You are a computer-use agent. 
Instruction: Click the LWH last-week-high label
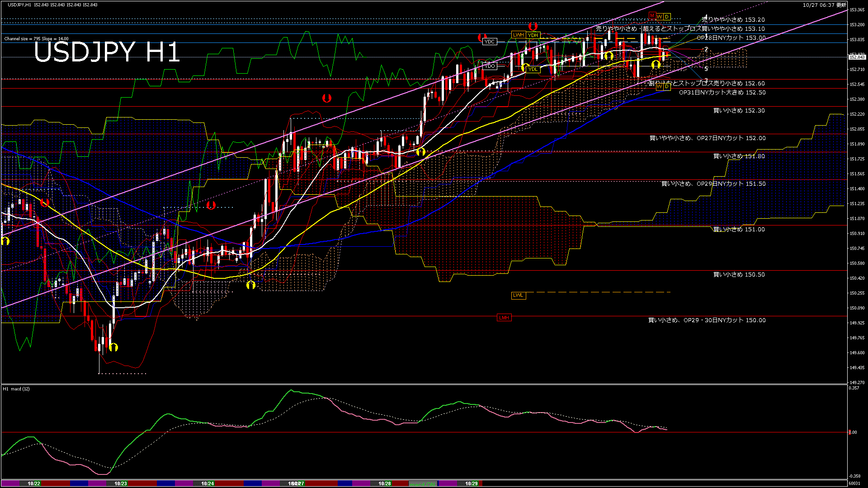(x=518, y=35)
